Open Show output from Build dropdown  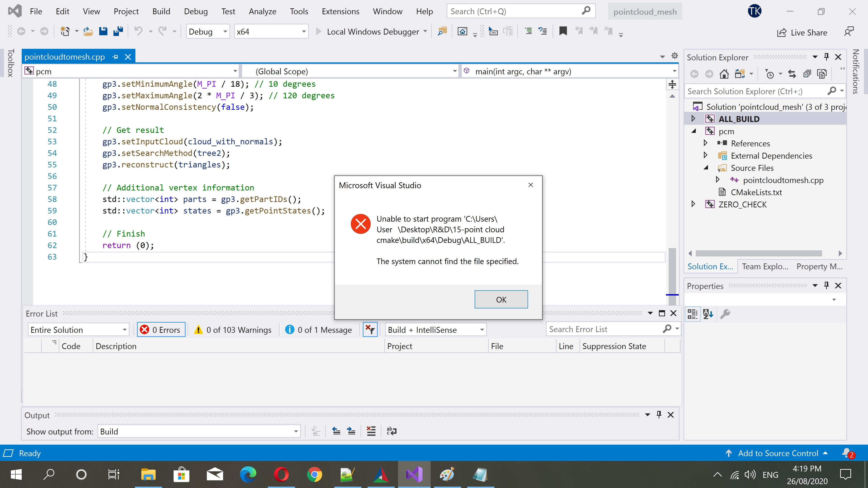tap(199, 431)
